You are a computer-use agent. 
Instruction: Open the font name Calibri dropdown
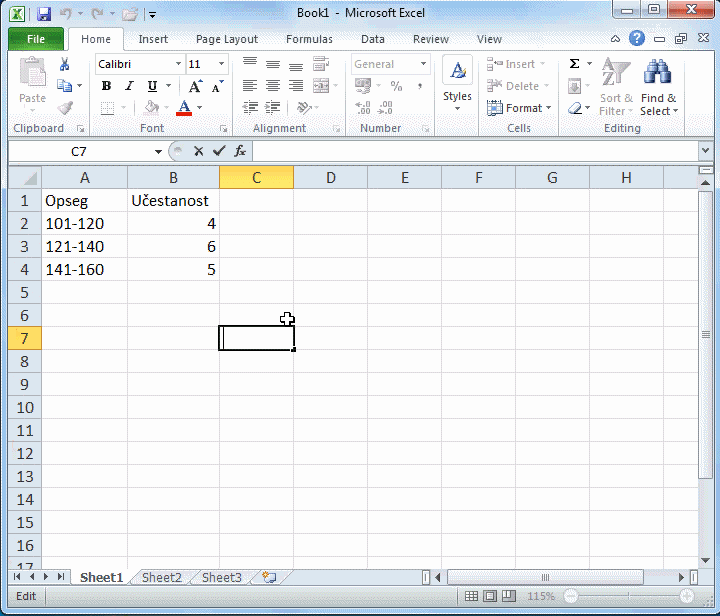(179, 64)
